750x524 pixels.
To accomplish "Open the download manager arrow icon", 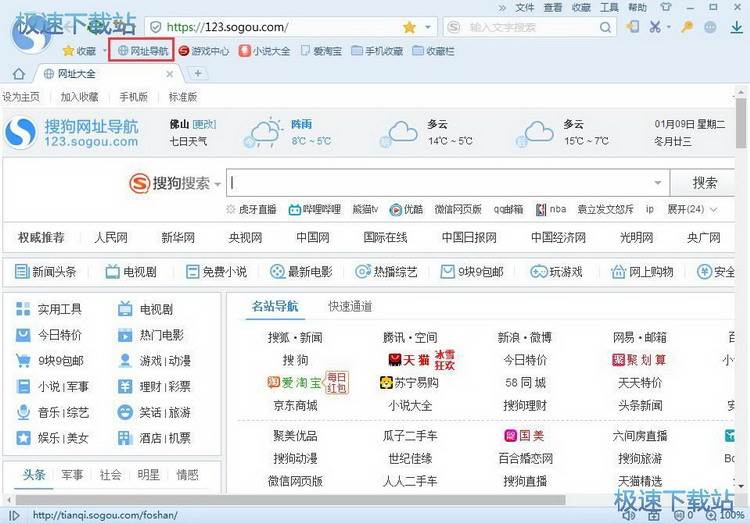I will pyautogui.click(x=737, y=27).
